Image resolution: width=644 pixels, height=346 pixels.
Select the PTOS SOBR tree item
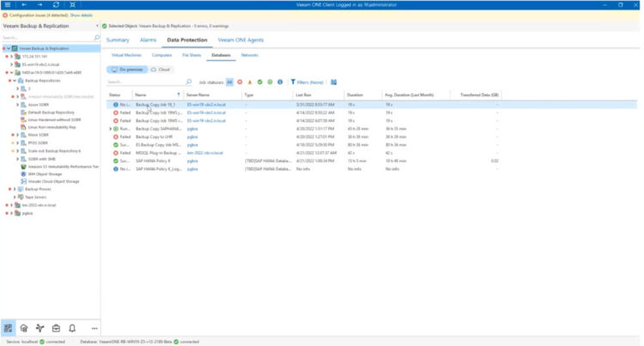pos(38,143)
